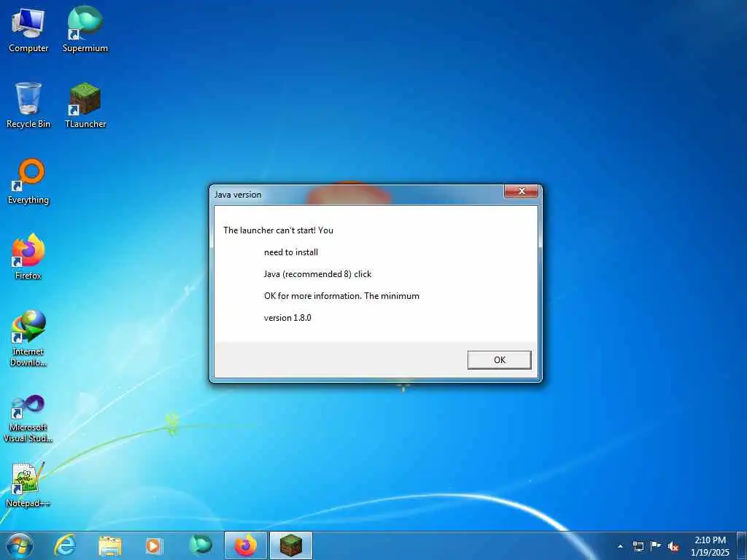Open the network status tray icon
The width and height of the screenshot is (747, 560).
638,546
